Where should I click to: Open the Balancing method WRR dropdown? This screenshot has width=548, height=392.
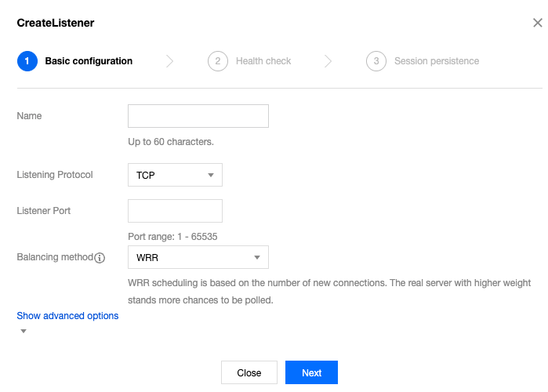198,257
